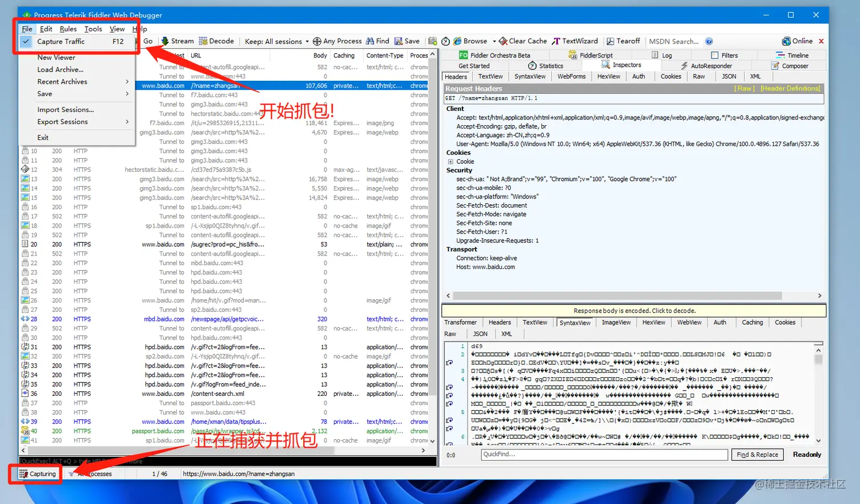Choose Import Sessions... menu entry
The width and height of the screenshot is (860, 504).
coord(77,110)
